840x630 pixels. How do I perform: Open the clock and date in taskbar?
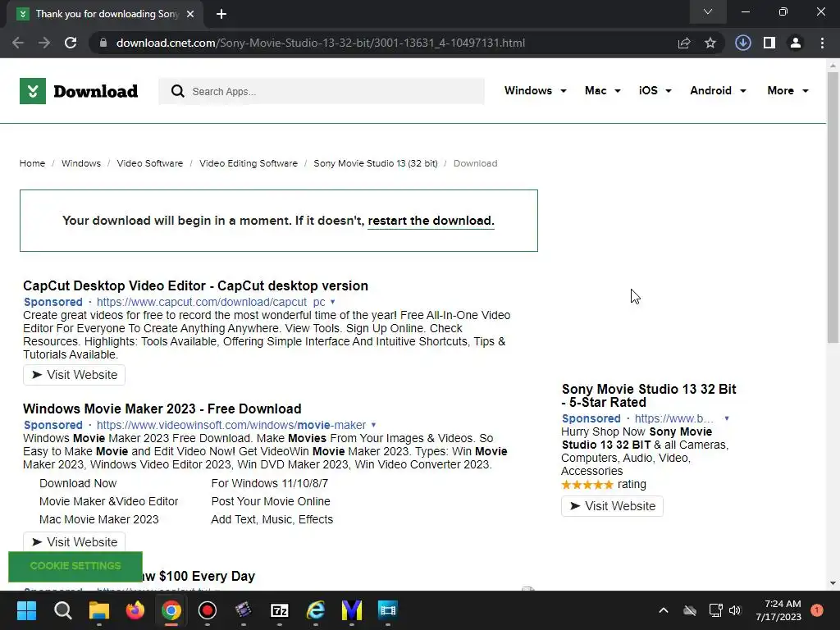[778, 610]
